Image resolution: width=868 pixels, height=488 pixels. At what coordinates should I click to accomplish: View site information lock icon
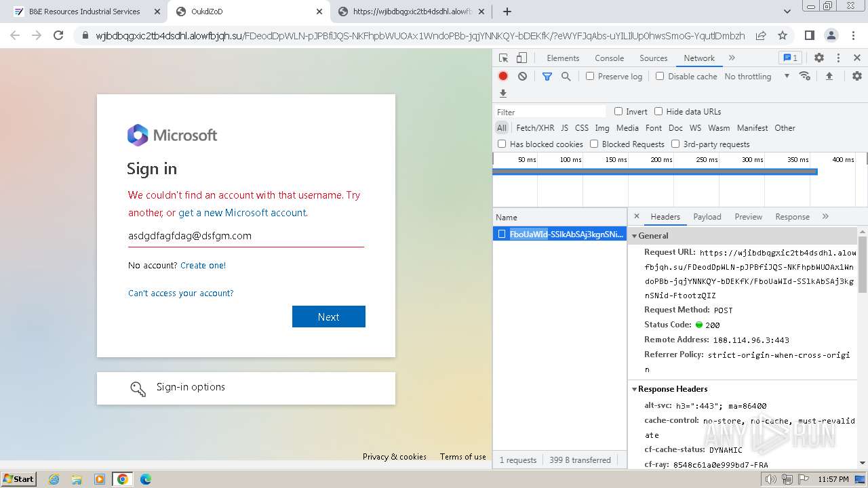pyautogui.click(x=85, y=35)
